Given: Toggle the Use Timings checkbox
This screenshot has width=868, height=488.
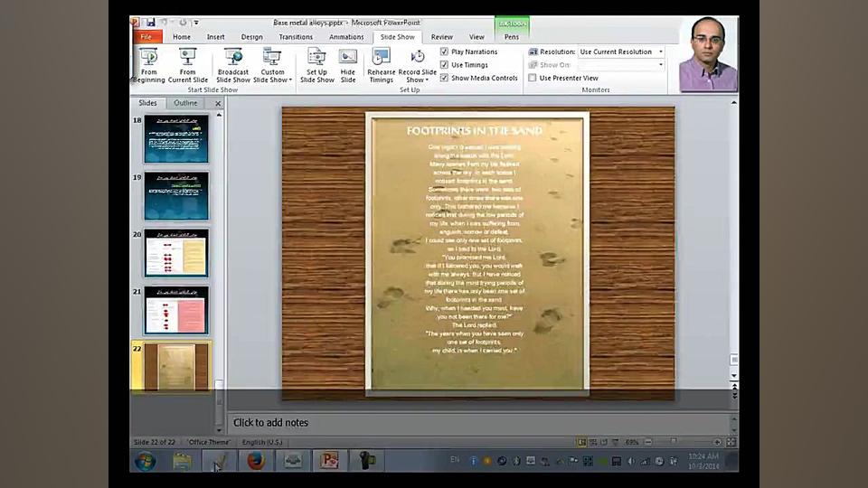Looking at the screenshot, I should coord(444,65).
